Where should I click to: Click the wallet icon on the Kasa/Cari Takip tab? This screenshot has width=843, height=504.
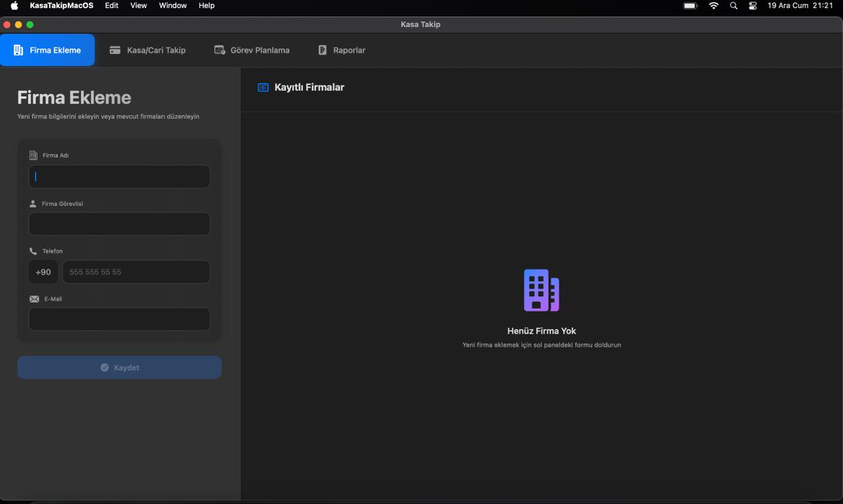click(x=115, y=49)
